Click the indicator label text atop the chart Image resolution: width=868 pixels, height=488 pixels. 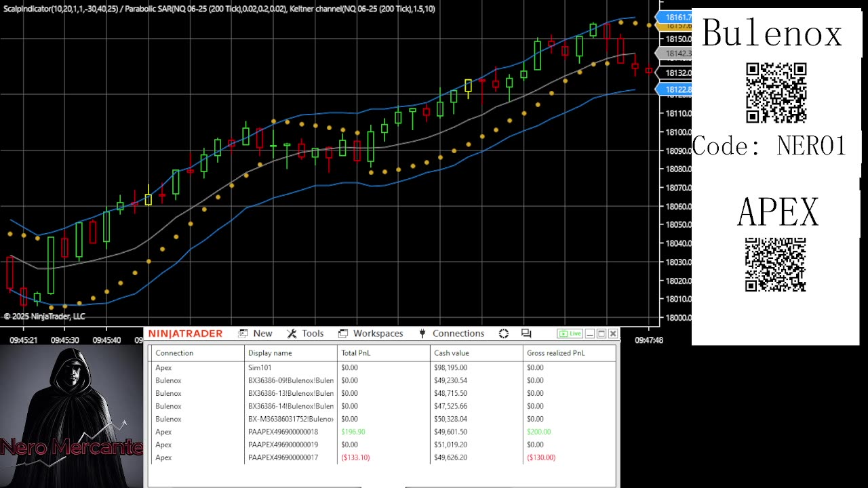pyautogui.click(x=219, y=9)
